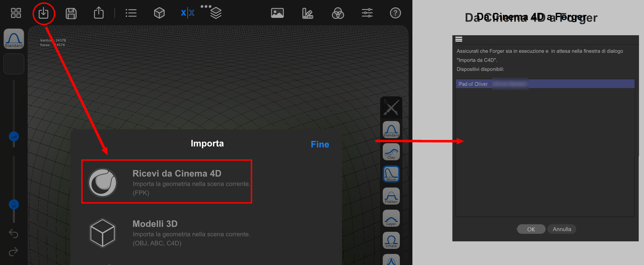Select the Flatten brush
This screenshot has width=644, height=265.
[x=391, y=196]
